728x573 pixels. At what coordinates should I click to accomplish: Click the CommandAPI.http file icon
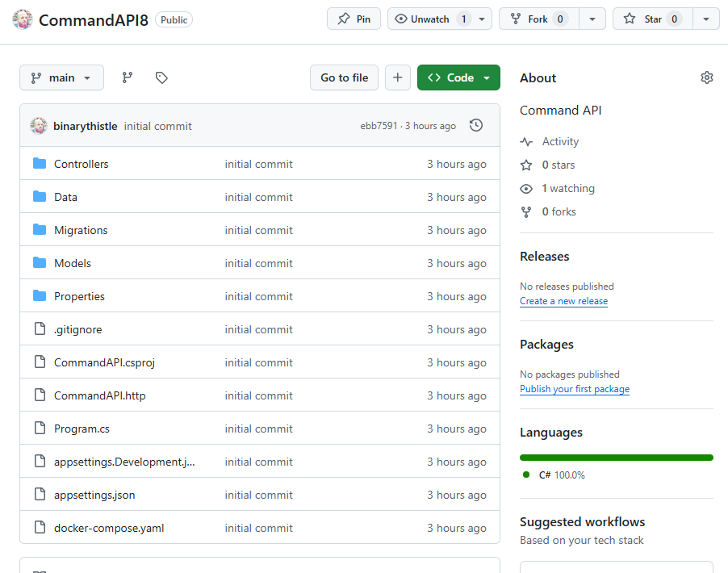40,395
